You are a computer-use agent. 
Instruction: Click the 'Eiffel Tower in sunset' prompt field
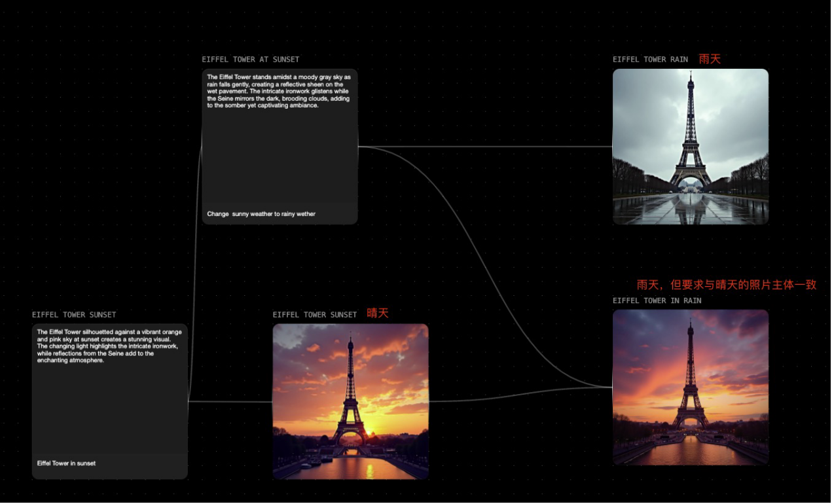tap(67, 463)
